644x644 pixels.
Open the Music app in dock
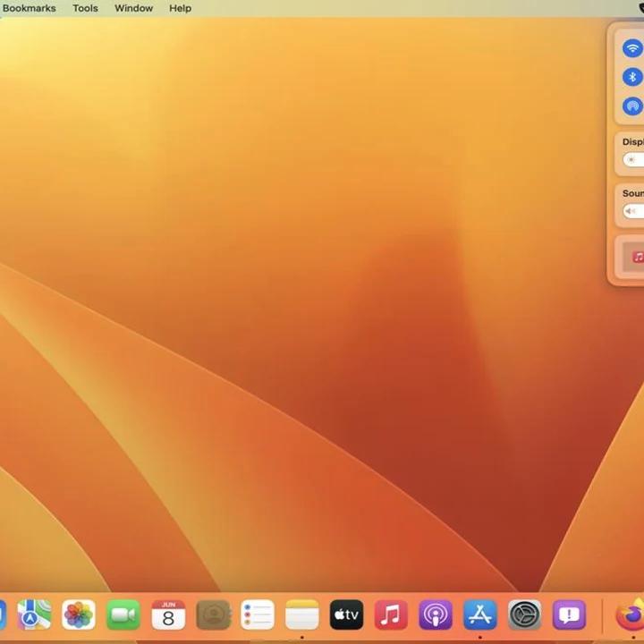click(391, 614)
